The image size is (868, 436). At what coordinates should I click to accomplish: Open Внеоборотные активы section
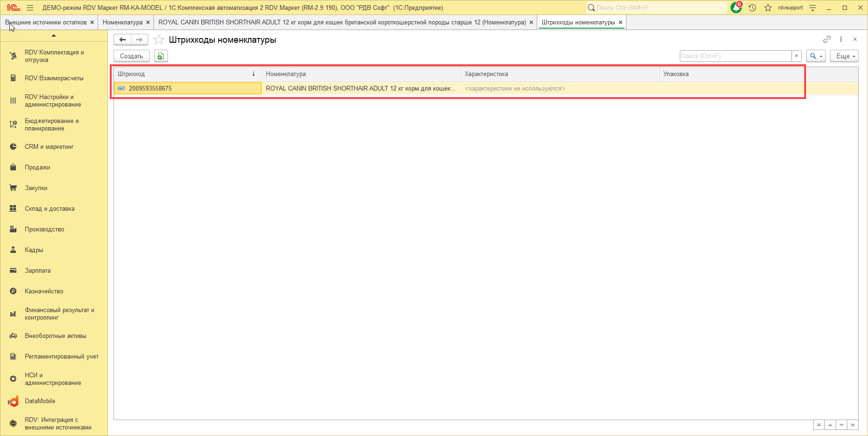pos(54,336)
